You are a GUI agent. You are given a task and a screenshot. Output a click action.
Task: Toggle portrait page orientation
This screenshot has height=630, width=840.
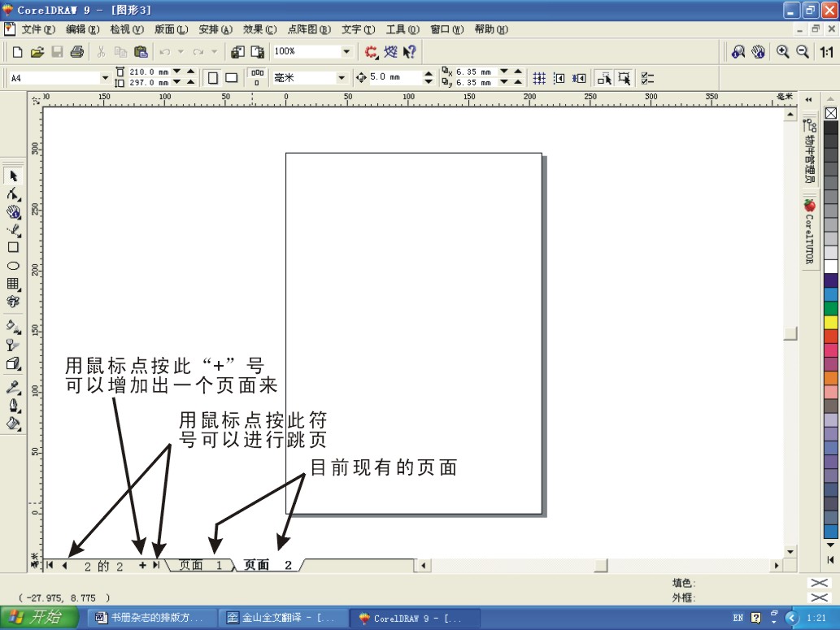213,78
